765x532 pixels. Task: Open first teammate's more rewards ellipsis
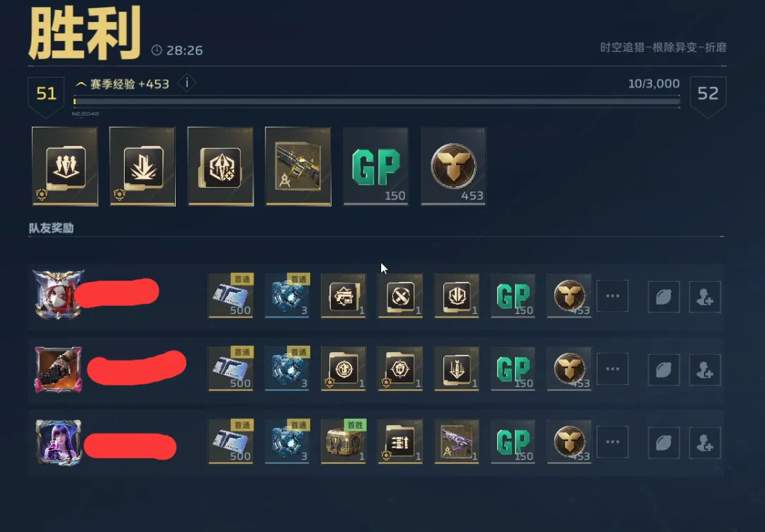612,296
